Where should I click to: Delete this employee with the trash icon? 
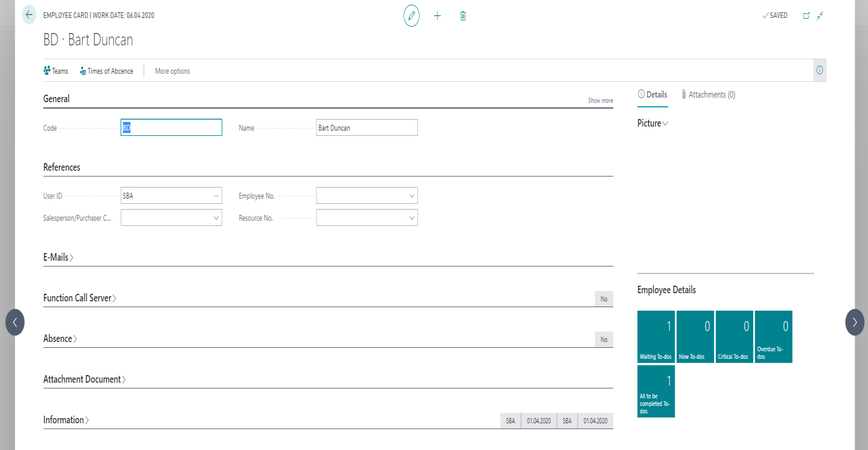coord(463,16)
